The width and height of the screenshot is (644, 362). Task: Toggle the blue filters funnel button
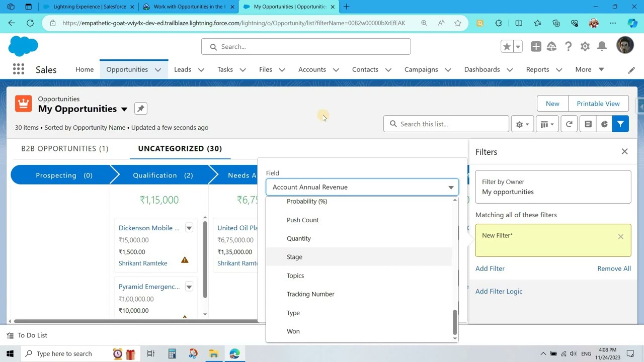(621, 124)
